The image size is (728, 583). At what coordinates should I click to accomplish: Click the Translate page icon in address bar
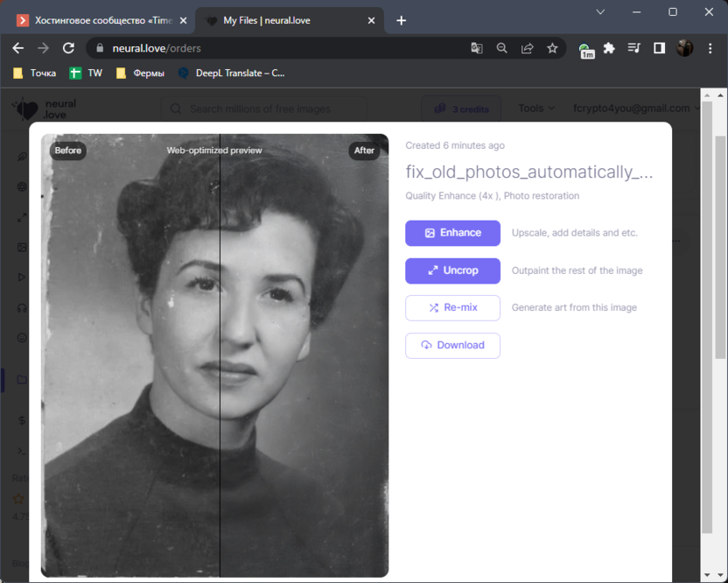tap(477, 49)
